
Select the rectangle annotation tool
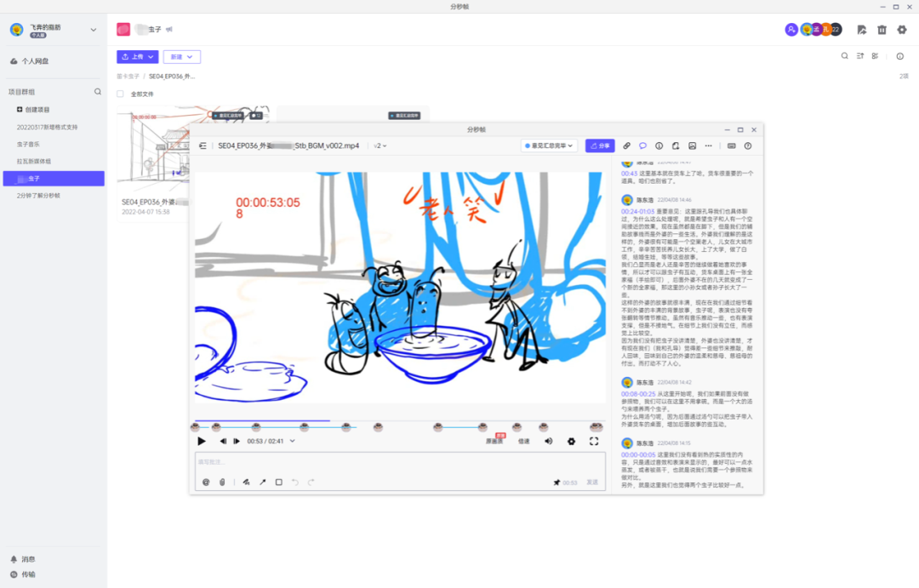point(279,482)
